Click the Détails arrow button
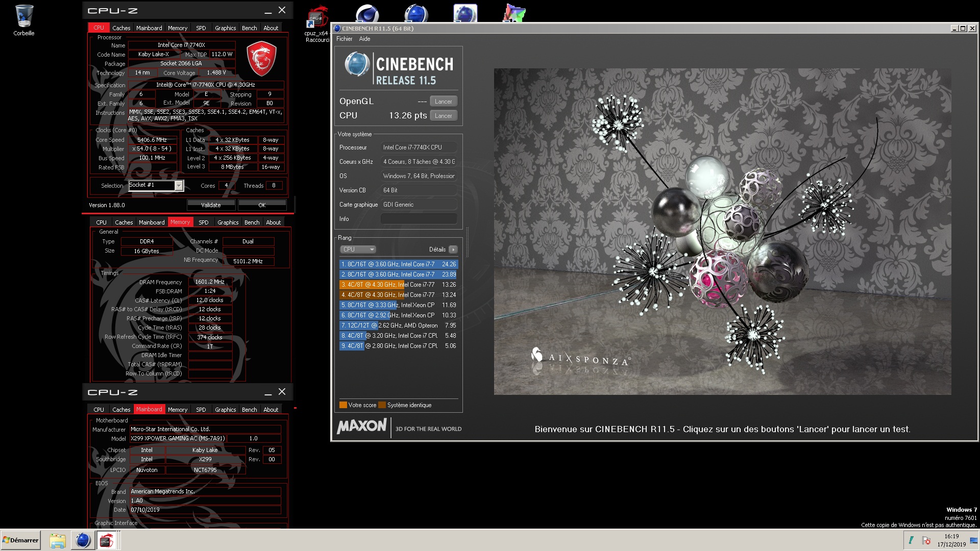 (453, 249)
